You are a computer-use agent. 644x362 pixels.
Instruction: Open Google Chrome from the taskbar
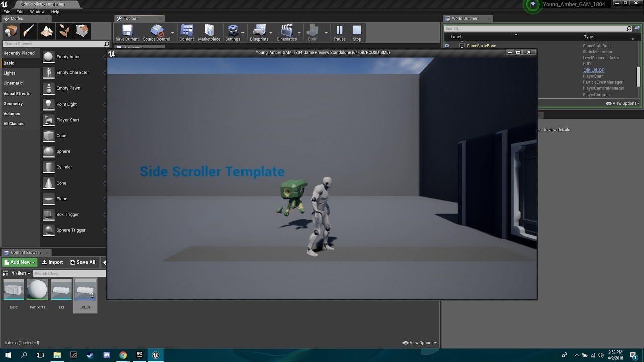(x=123, y=355)
